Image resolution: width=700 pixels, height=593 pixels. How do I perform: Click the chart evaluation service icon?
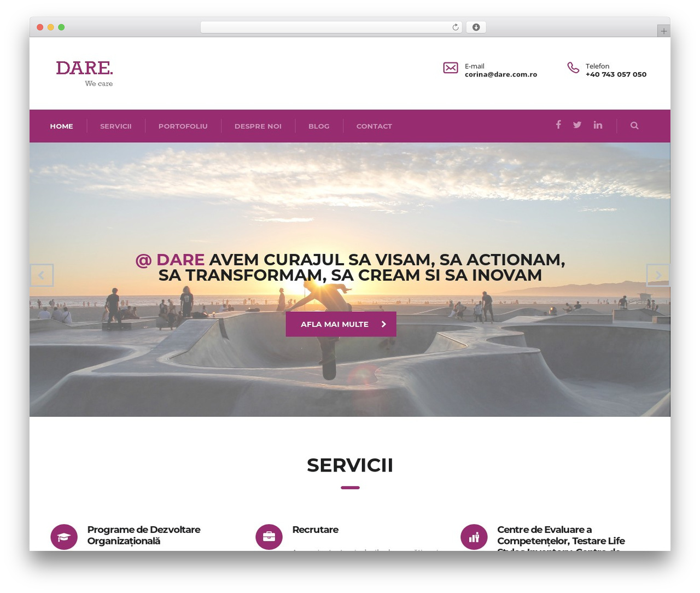pos(474,537)
